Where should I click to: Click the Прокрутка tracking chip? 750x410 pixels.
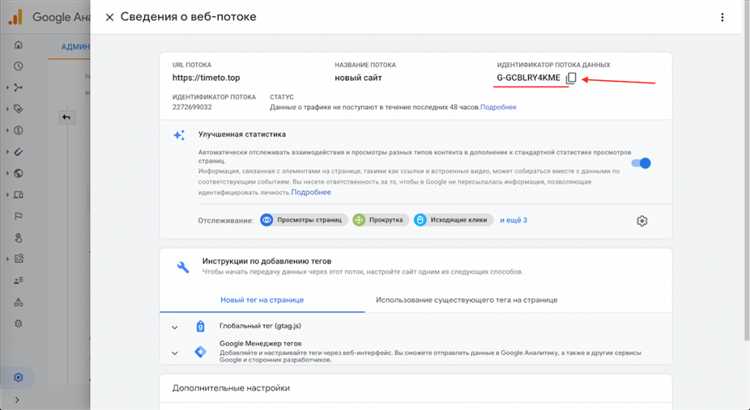pyautogui.click(x=380, y=220)
